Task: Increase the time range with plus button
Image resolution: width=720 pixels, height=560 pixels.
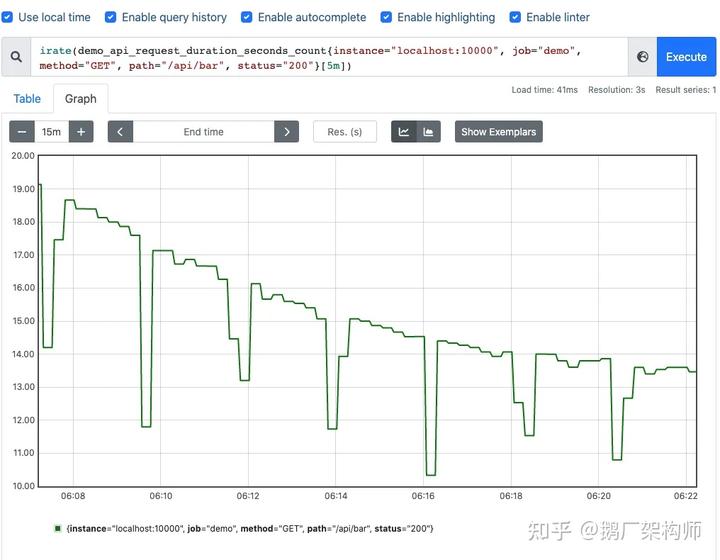Action: (x=81, y=132)
